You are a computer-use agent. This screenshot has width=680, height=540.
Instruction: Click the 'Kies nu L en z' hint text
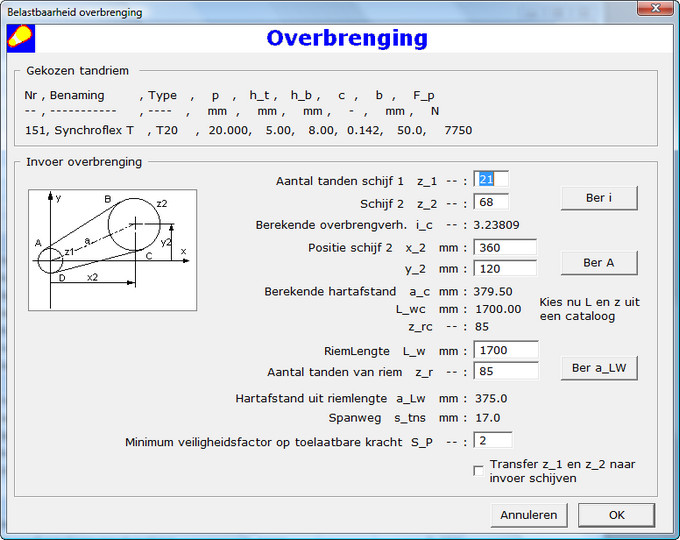tap(590, 309)
